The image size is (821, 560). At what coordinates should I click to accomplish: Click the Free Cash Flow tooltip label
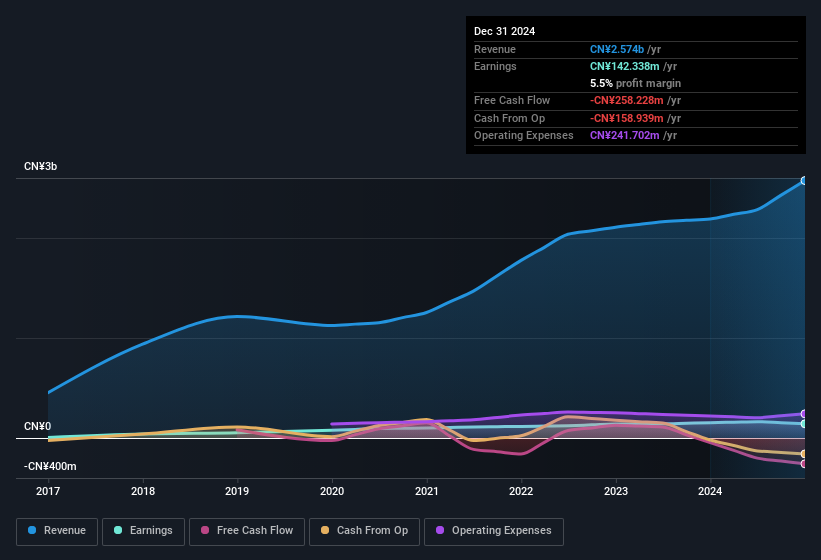(512, 100)
